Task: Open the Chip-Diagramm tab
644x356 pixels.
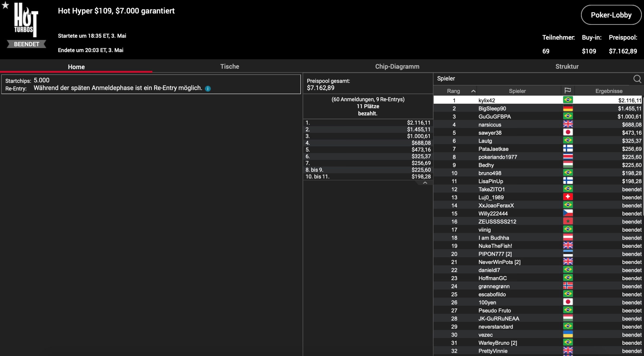Action: 397,67
